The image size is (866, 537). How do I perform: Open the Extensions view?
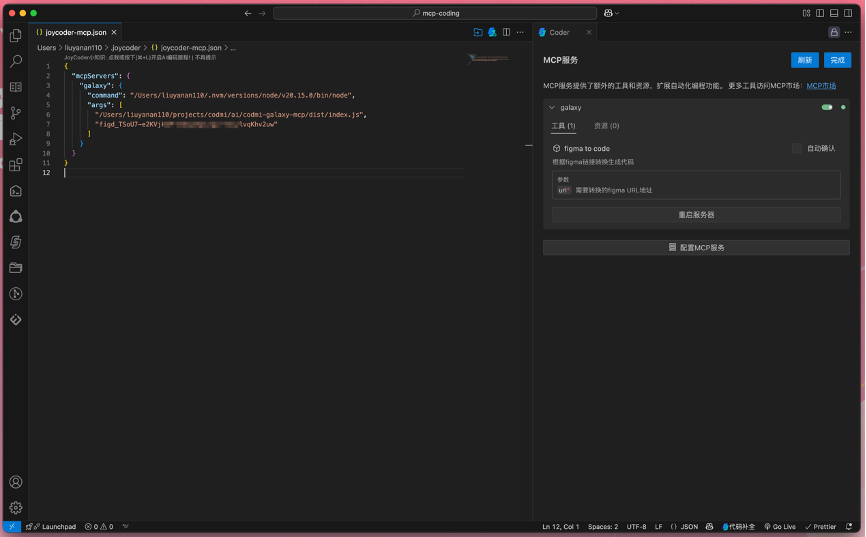coord(15,165)
